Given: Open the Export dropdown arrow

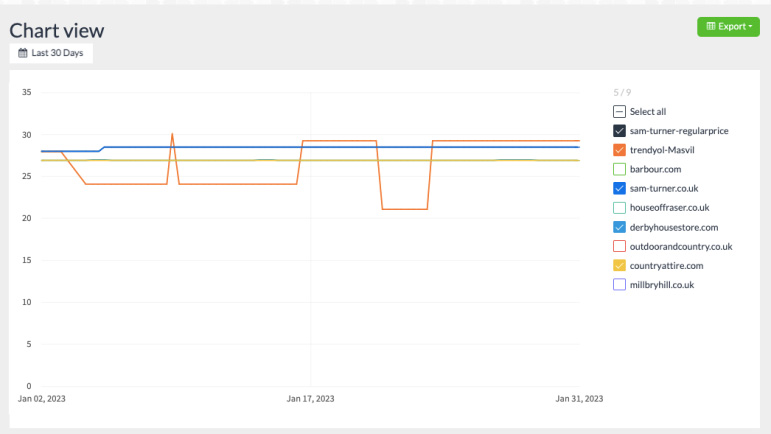Looking at the screenshot, I should [x=750, y=26].
